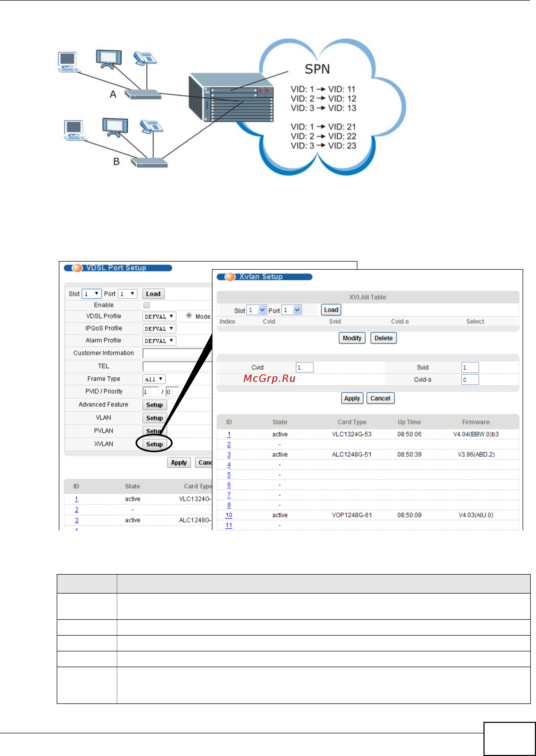Click the VLAN Setup button
Viewport: 536px width, 756px height.
pos(154,418)
